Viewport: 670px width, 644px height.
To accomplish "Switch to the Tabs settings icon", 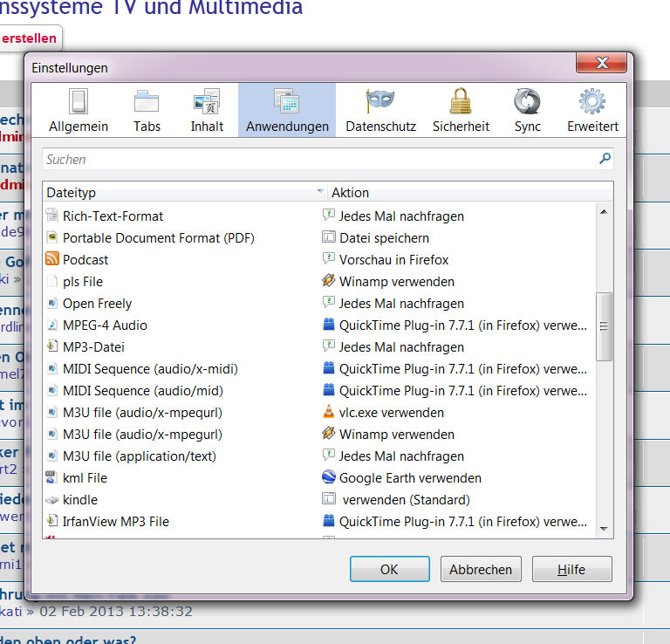I will tap(147, 102).
